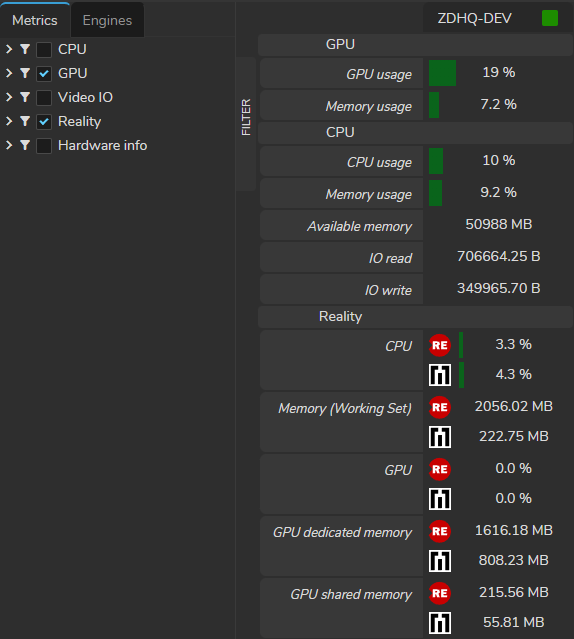
Task: Click the RE icon in GPU dedicated memory row
Action: coord(440,531)
